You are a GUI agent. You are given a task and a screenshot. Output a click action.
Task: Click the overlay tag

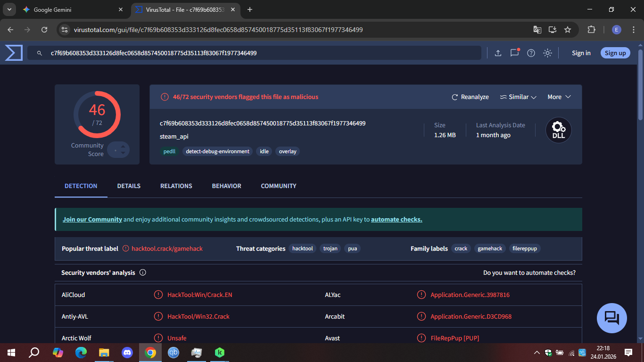tap(288, 151)
